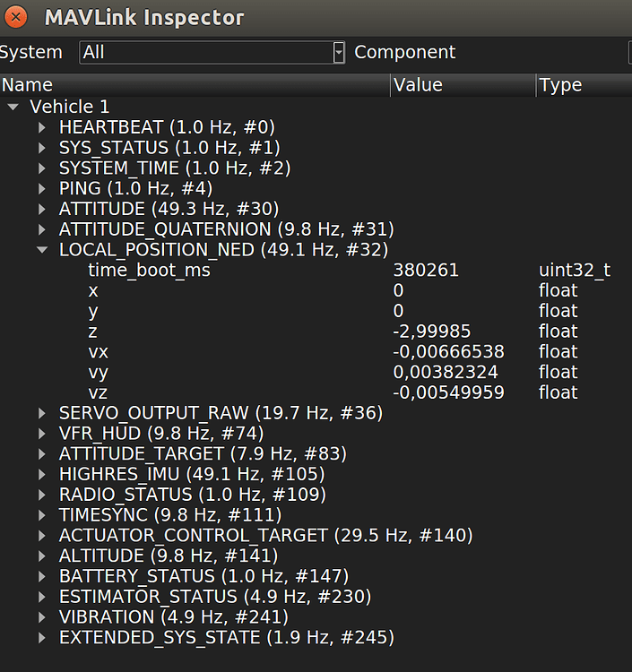Expand the PING message arrow
Screen dimensions: 632x672
tap(42, 188)
